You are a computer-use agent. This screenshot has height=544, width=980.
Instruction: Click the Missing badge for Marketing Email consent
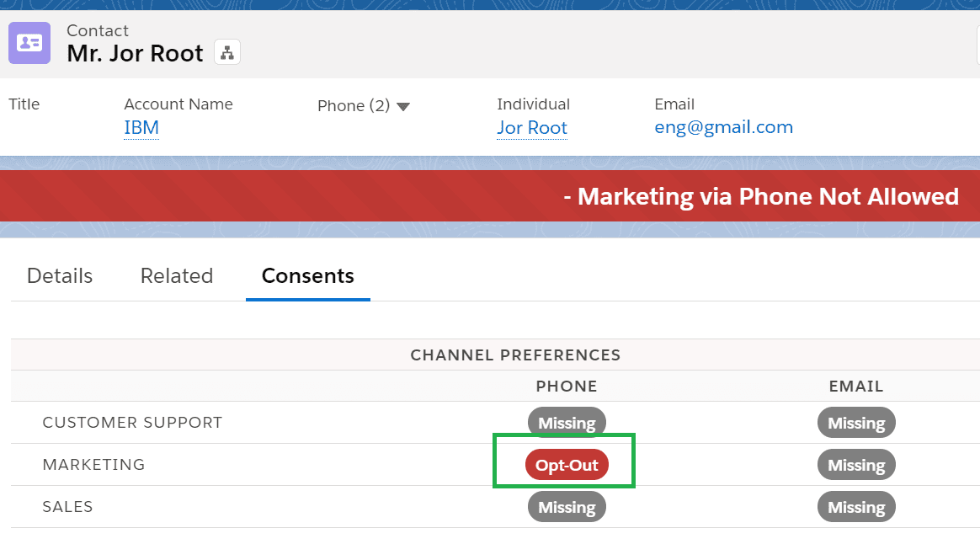(855, 464)
